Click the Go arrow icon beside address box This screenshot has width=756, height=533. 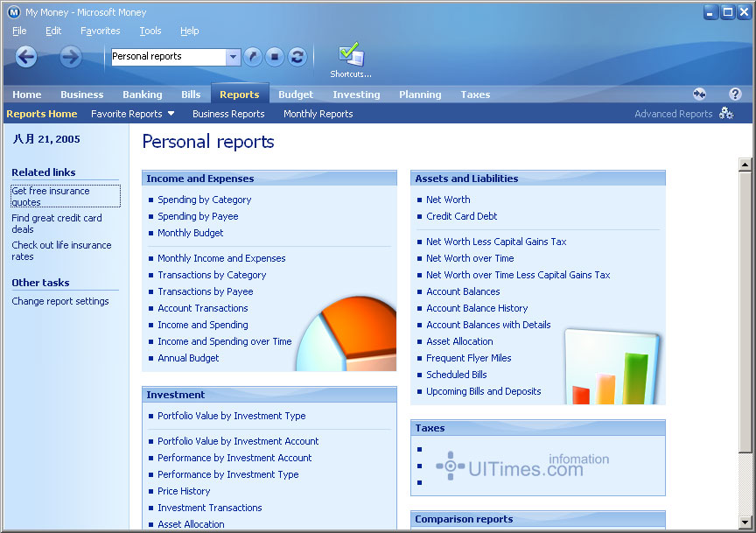(253, 57)
